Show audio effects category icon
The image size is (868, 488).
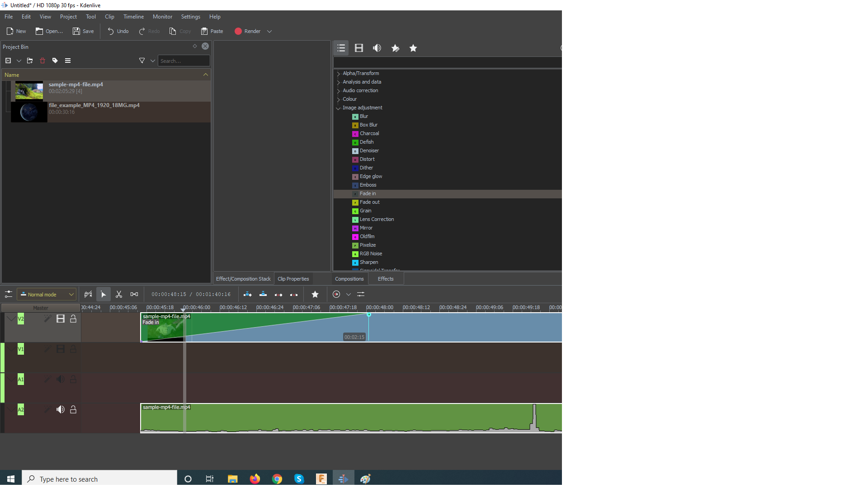pyautogui.click(x=377, y=48)
